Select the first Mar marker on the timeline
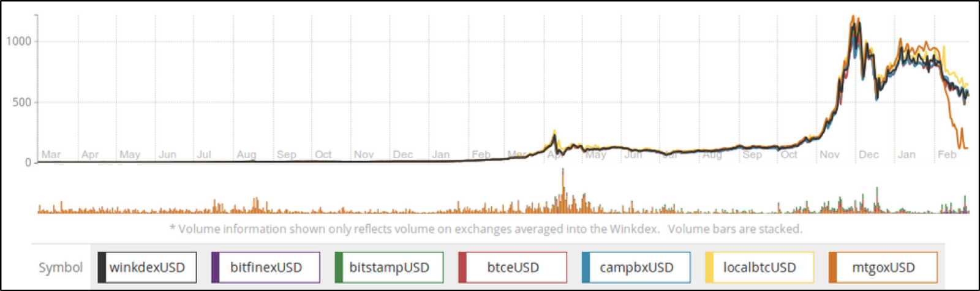This screenshot has height=291, width=980. (x=51, y=154)
